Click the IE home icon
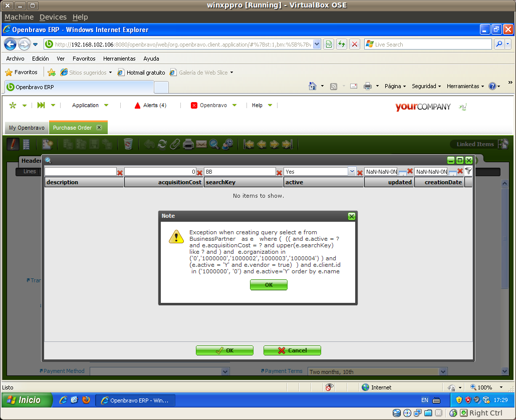Image resolution: width=516 pixels, height=420 pixels. coord(312,86)
